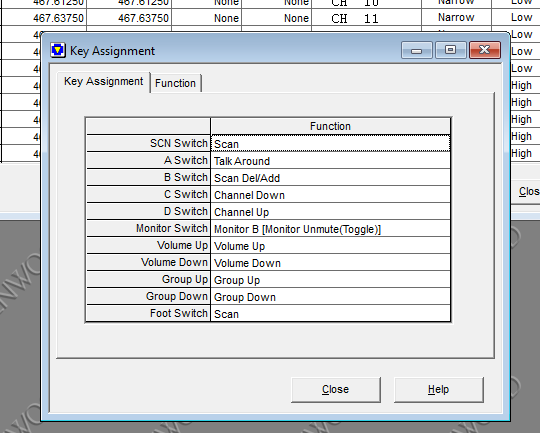Select the SCN Switch function cell
This screenshot has height=433, width=540.
(330, 143)
